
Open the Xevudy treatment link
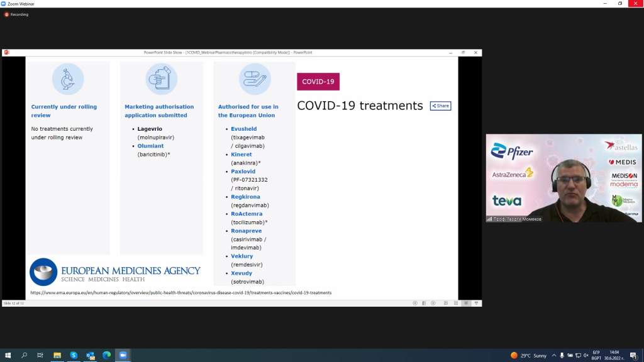coord(241,273)
